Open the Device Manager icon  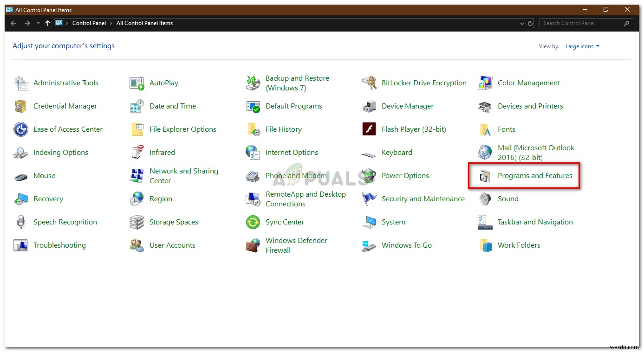369,106
